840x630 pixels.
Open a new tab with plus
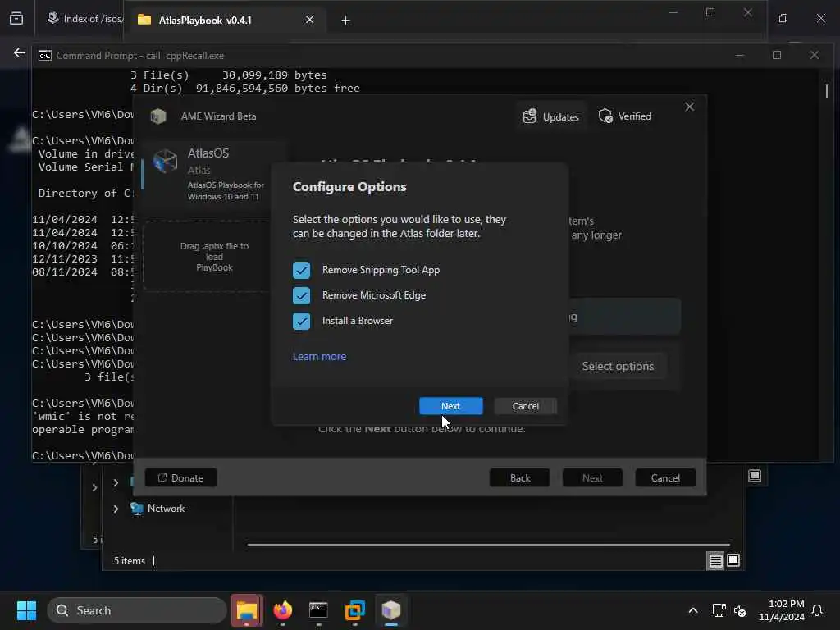click(345, 21)
